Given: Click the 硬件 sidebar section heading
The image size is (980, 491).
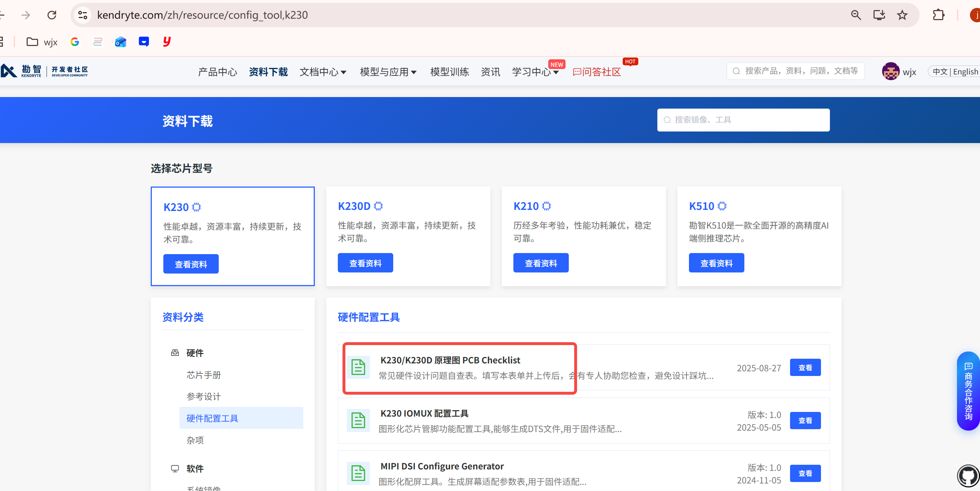Looking at the screenshot, I should pos(195,353).
